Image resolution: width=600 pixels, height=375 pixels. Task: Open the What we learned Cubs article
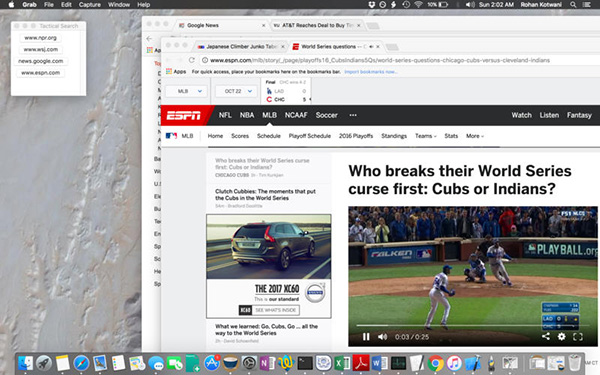(266, 329)
